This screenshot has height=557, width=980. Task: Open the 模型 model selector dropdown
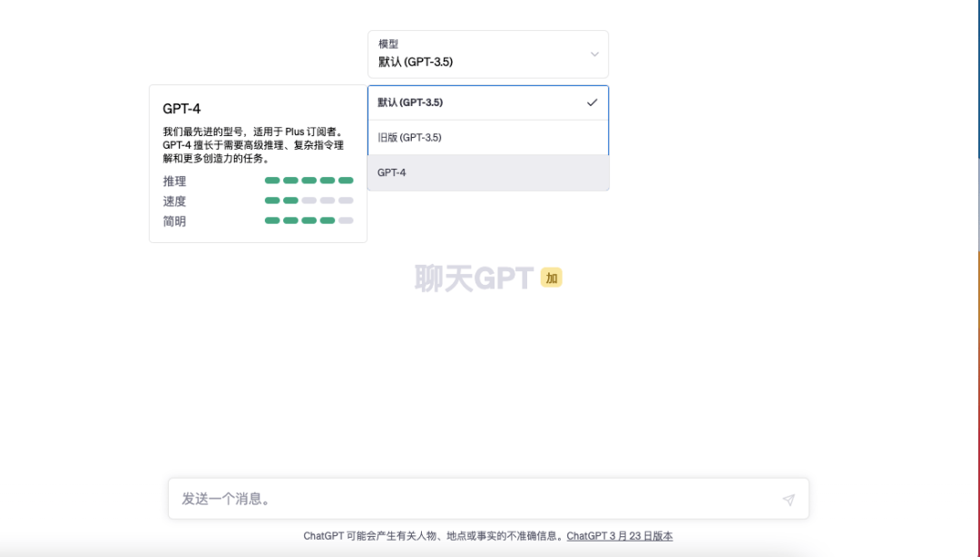pyautogui.click(x=487, y=54)
